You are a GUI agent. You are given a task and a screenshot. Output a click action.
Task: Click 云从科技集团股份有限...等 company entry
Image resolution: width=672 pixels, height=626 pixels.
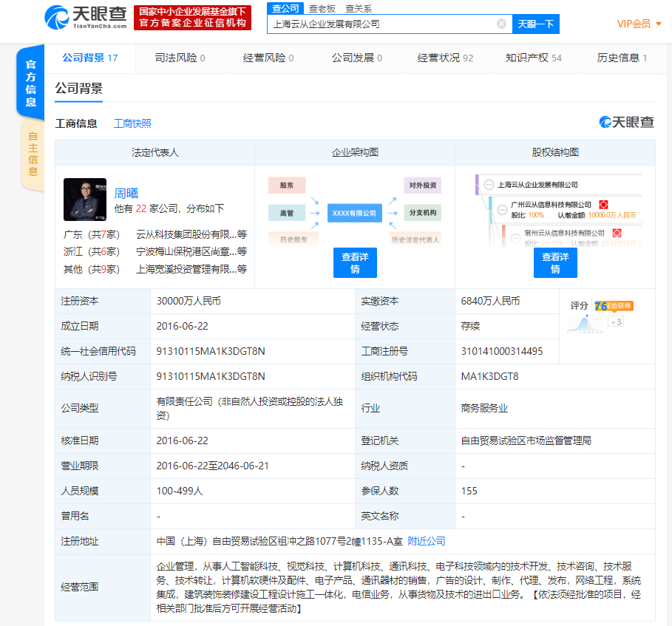[191, 235]
